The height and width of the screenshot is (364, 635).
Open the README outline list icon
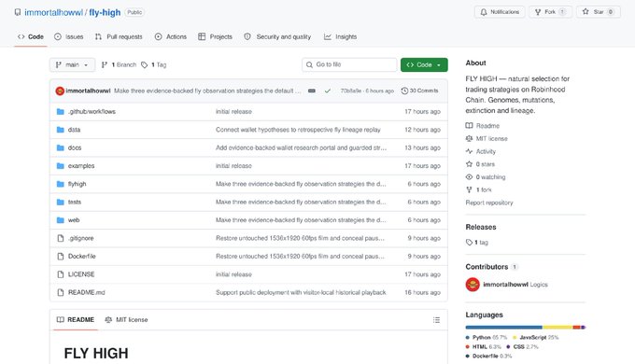click(x=436, y=320)
